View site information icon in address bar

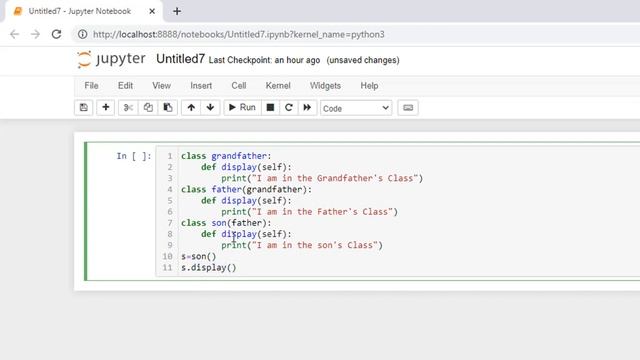point(82,34)
